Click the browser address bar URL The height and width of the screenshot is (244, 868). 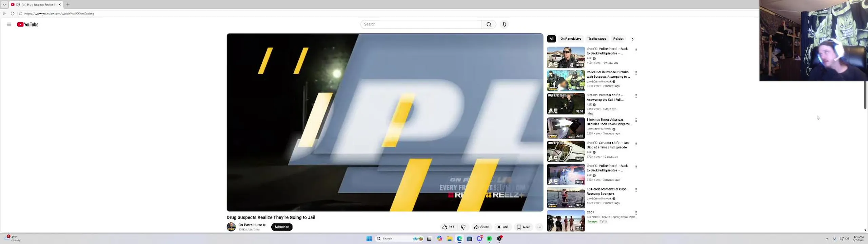pos(59,14)
